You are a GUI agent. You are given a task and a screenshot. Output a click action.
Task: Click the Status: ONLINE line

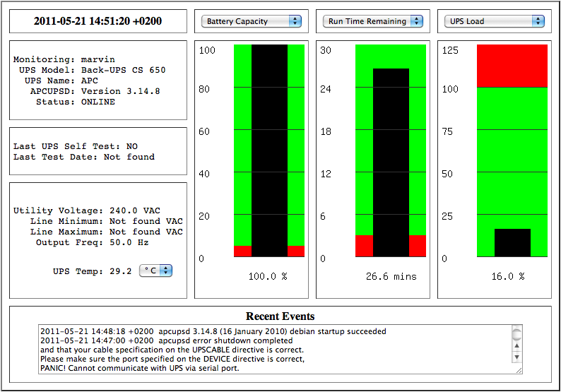[x=75, y=102]
